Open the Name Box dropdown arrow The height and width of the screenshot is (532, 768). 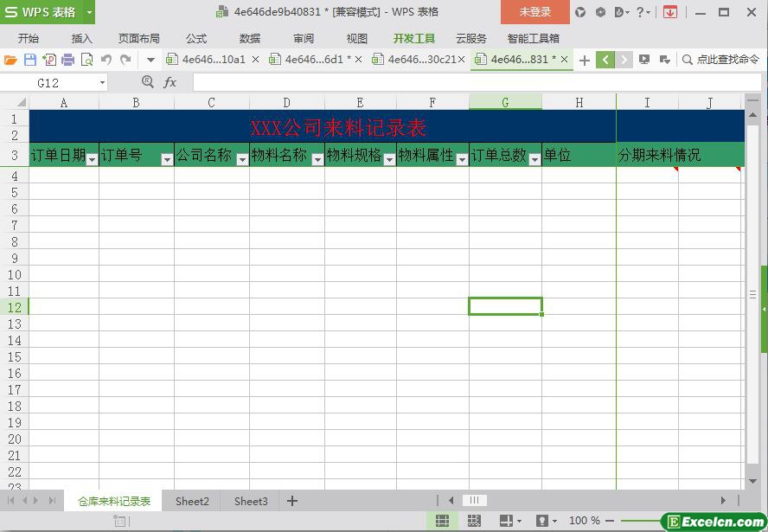102,83
